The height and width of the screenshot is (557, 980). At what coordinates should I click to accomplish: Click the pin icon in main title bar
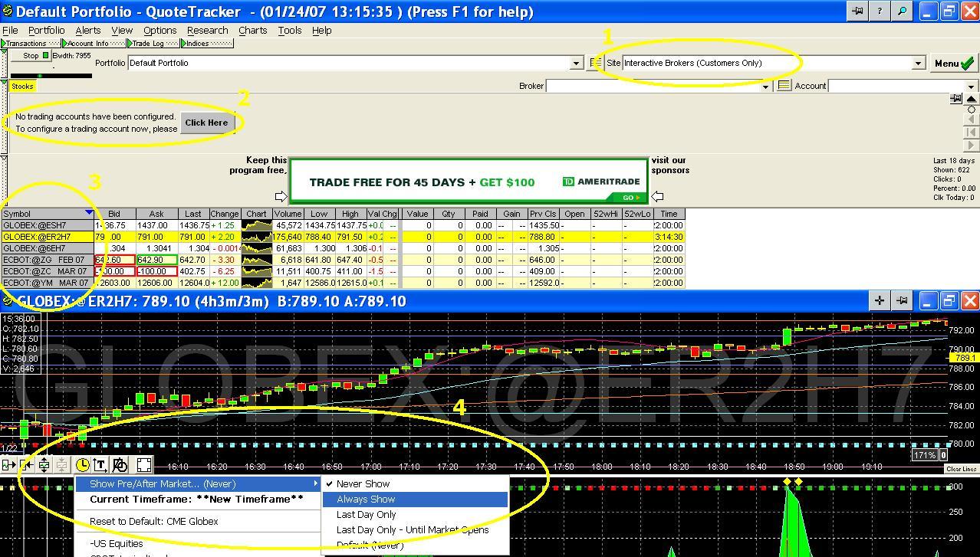pyautogui.click(x=857, y=11)
